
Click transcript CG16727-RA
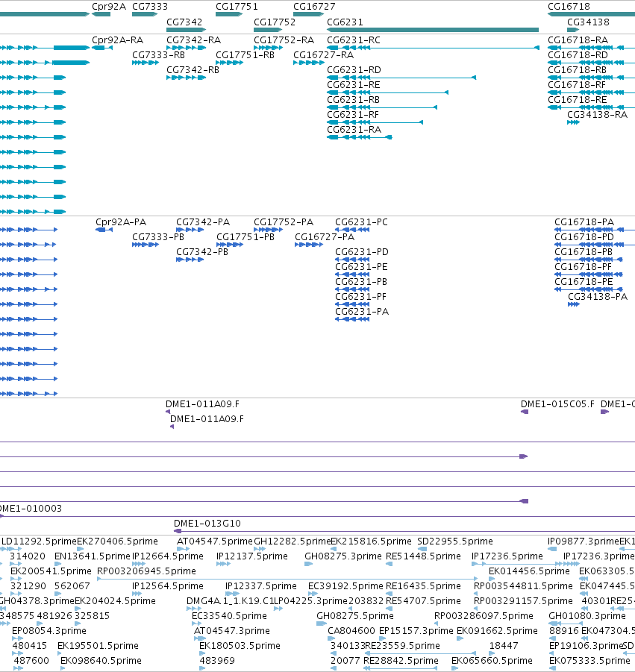tap(323, 55)
